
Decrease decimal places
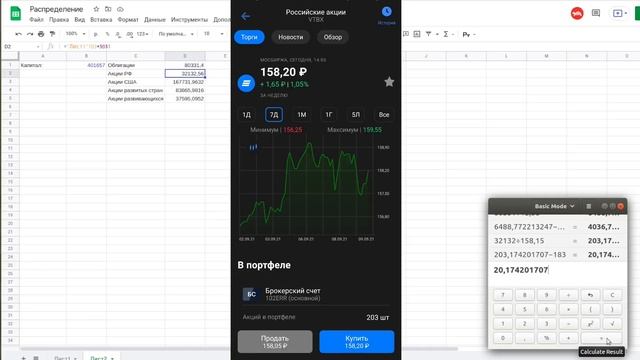coord(118,34)
